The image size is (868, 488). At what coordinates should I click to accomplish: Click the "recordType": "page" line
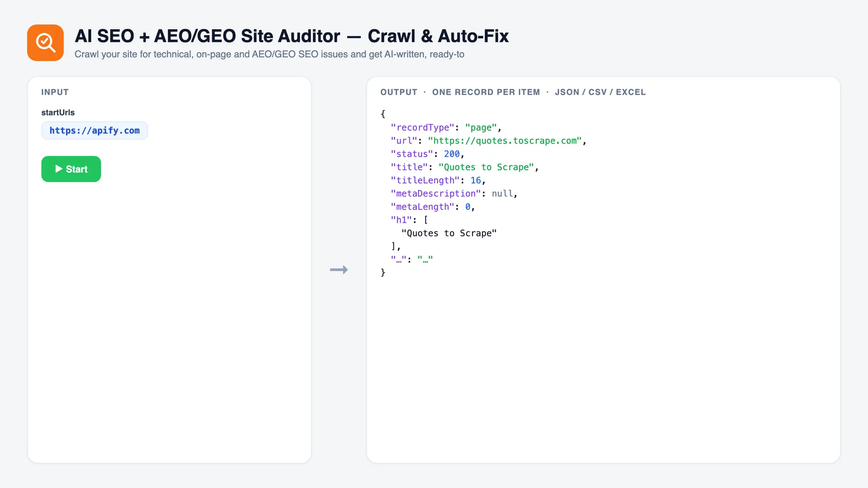(x=446, y=128)
